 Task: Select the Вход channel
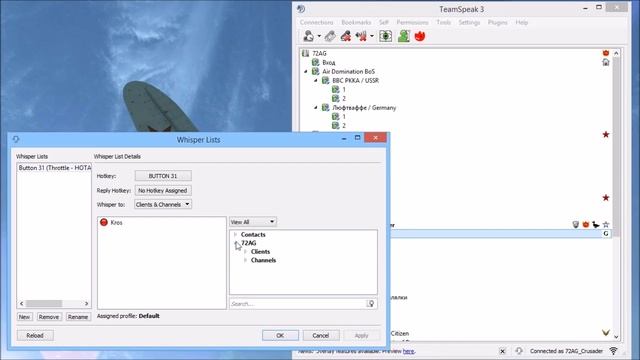[329, 62]
